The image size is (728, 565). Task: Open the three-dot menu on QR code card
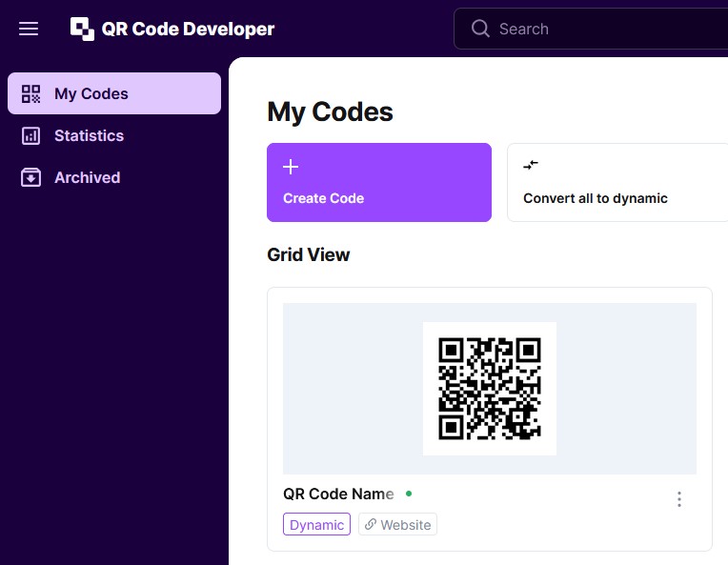(678, 499)
